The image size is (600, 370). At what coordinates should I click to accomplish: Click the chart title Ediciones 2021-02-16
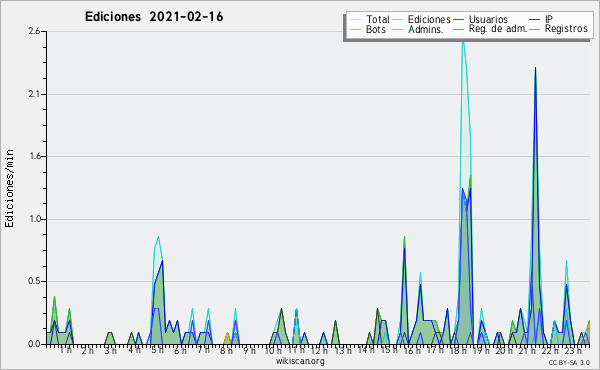click(154, 17)
